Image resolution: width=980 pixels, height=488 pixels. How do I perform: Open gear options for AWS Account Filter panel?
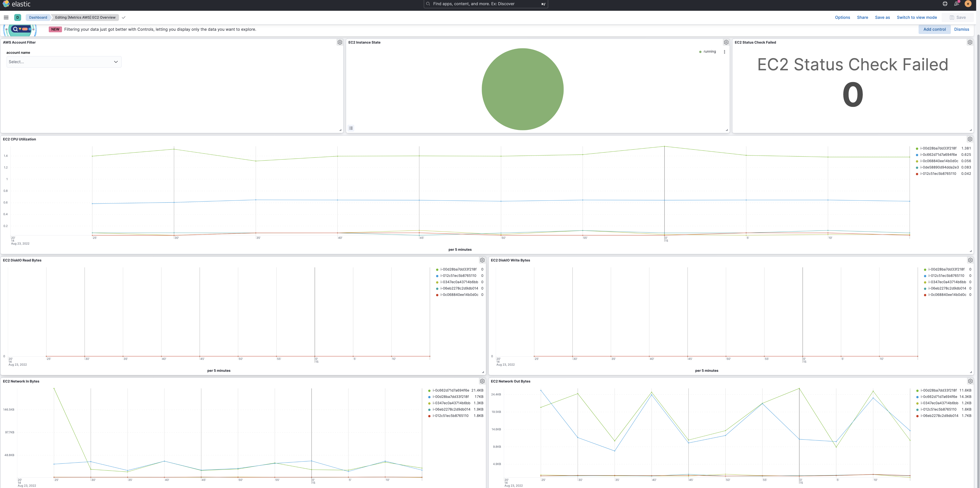point(340,42)
